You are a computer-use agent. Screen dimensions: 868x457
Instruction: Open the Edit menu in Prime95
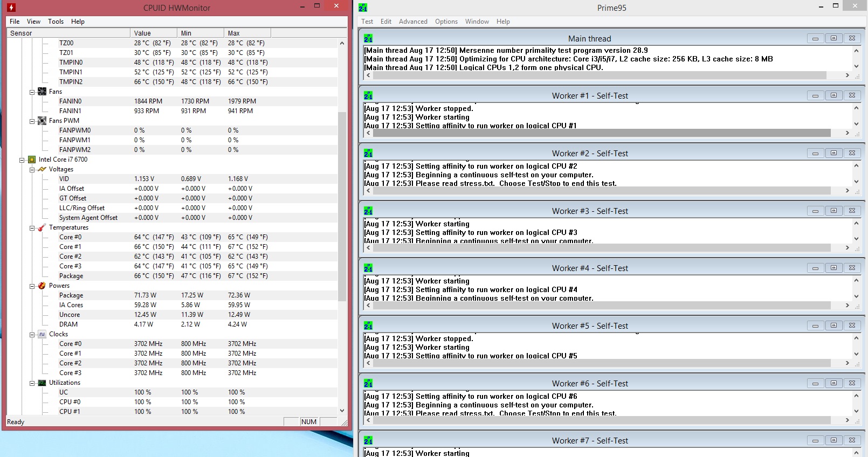[x=386, y=22]
